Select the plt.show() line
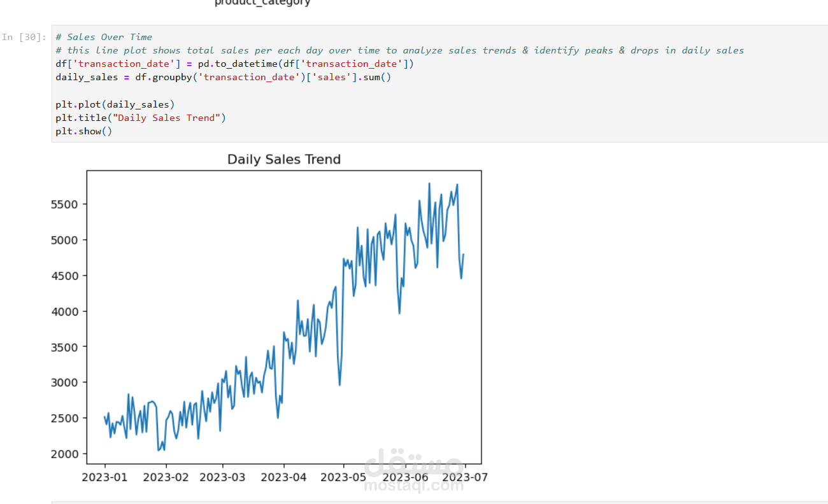The width and height of the screenshot is (828, 504). point(83,130)
